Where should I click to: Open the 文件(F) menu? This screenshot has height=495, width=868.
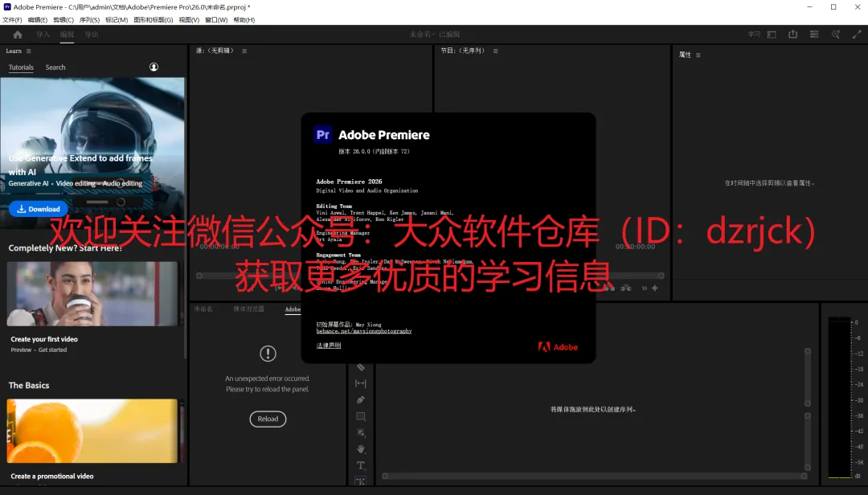[12, 20]
